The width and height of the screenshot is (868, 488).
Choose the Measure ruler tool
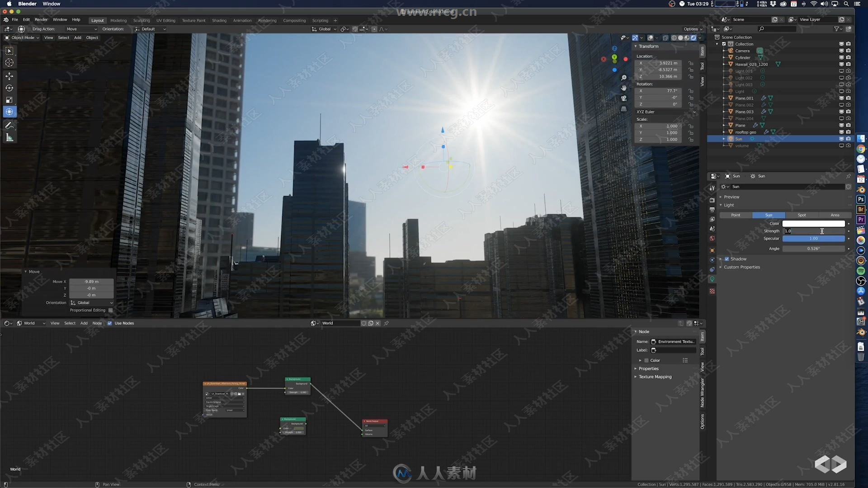(x=9, y=137)
